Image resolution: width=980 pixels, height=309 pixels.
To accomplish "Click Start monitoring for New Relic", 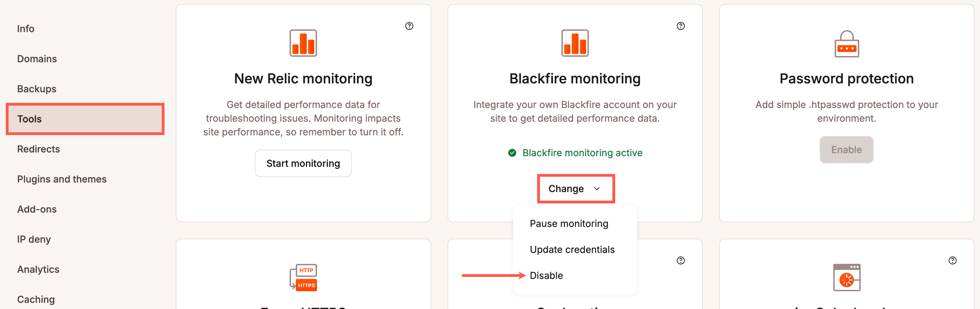I will [x=303, y=163].
